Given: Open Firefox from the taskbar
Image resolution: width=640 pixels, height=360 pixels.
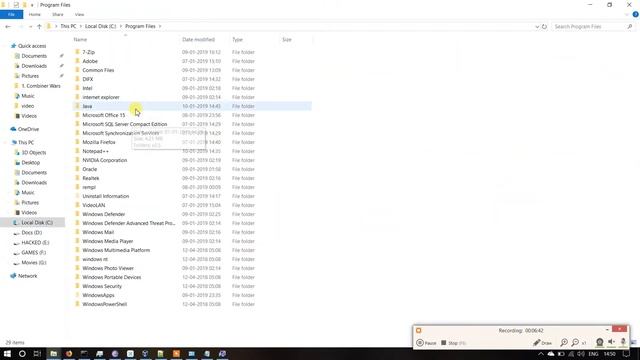Looking at the screenshot, I should tap(69, 353).
